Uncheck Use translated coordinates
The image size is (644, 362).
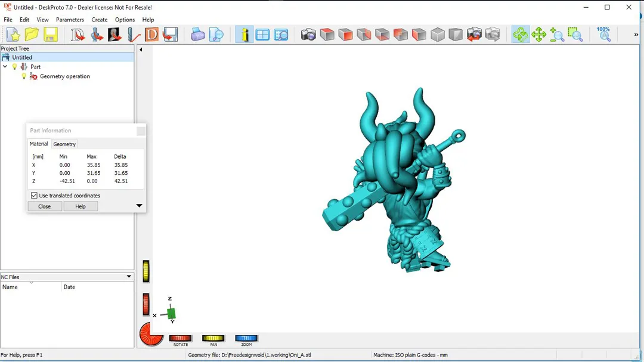click(34, 196)
